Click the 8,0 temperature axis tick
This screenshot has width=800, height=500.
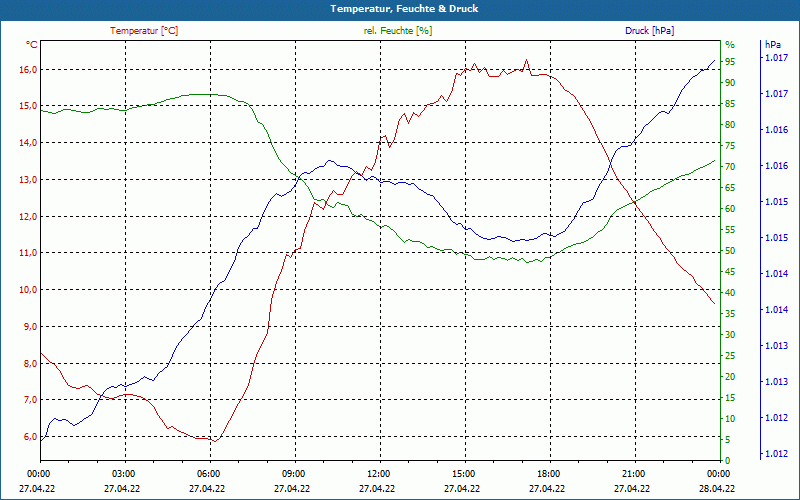click(x=31, y=363)
